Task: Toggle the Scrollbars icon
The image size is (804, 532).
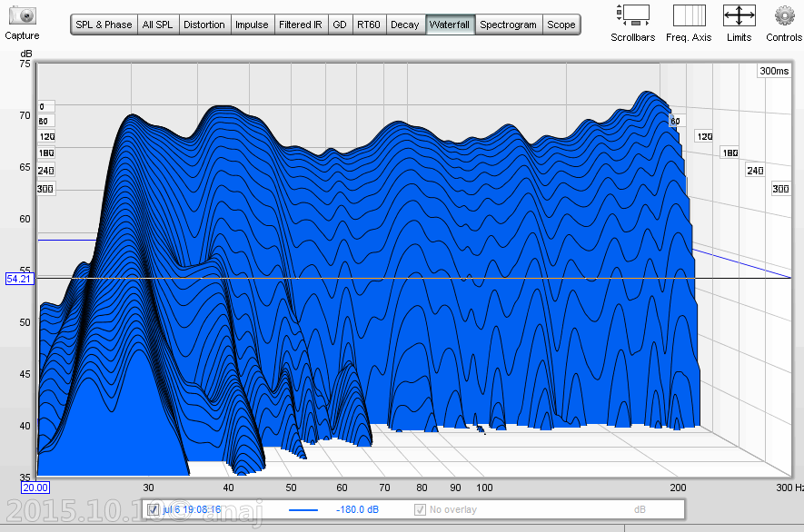Action: tap(632, 15)
